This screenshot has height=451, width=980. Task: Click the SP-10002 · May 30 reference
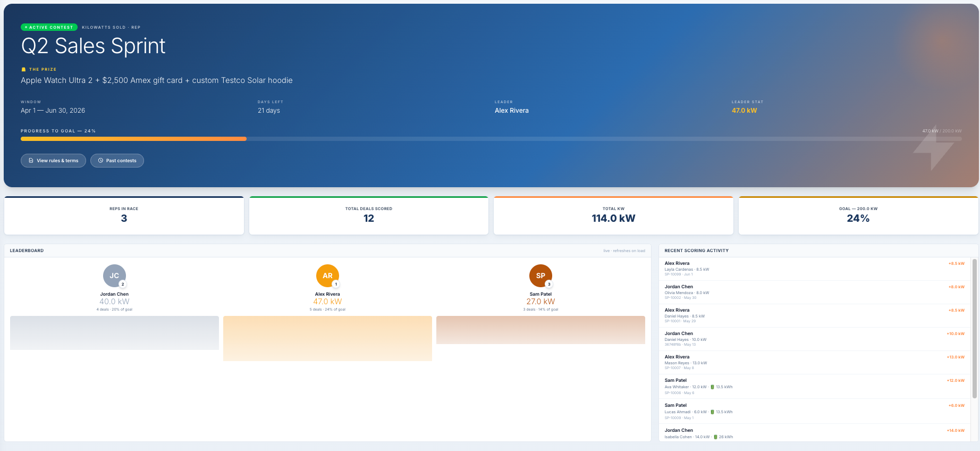tap(680, 298)
